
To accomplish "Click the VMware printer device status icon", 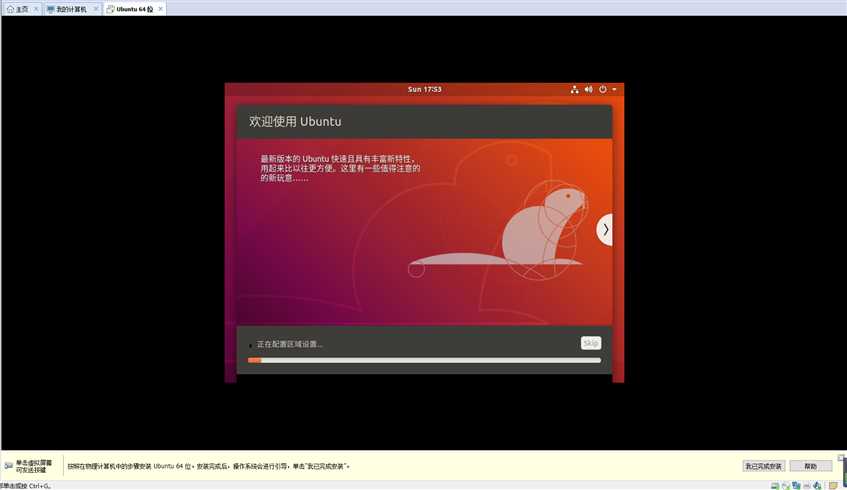I will coord(806,486).
